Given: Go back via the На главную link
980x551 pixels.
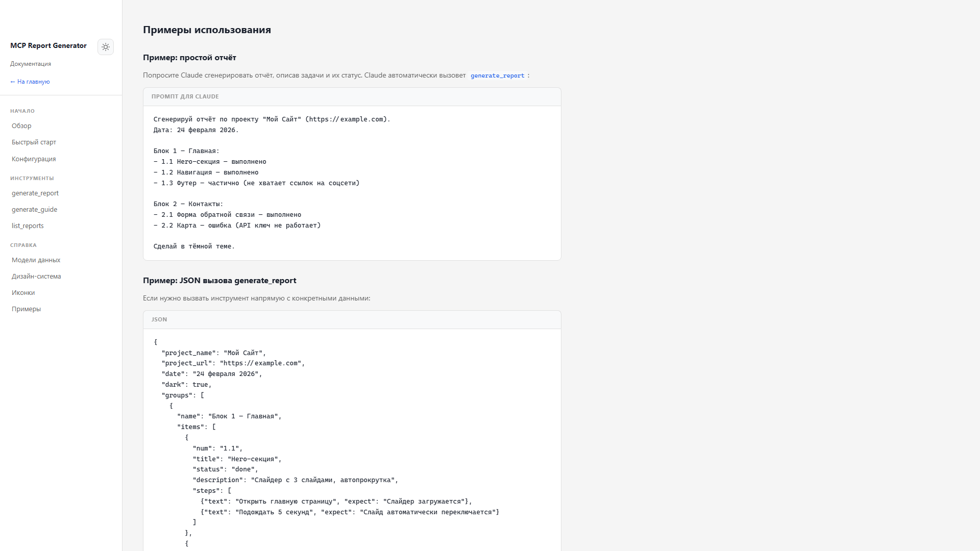Looking at the screenshot, I should 30,82.
